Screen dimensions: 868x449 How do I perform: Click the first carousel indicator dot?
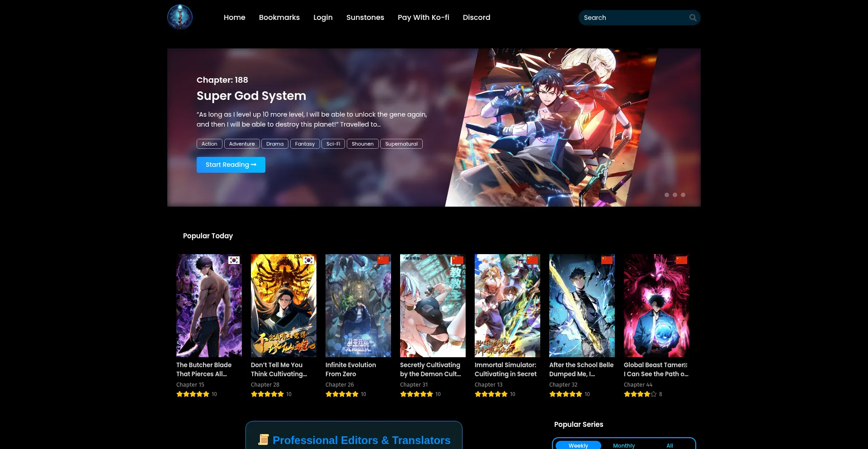tap(666, 195)
